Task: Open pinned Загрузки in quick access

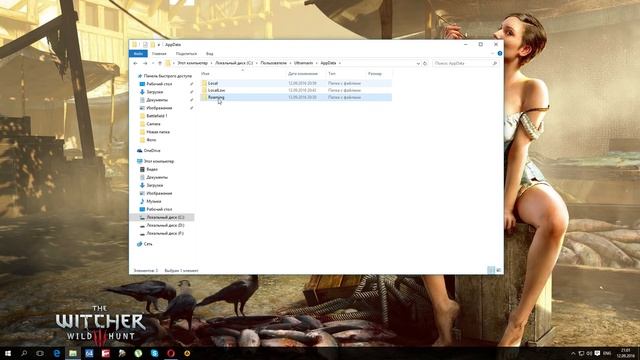Action: click(x=155, y=92)
